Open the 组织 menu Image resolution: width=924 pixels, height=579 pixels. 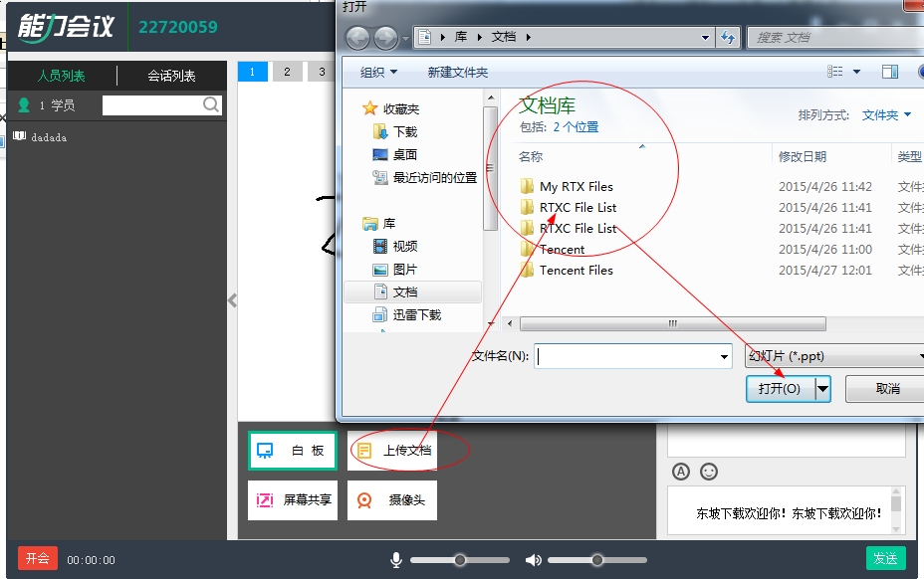pyautogui.click(x=378, y=73)
